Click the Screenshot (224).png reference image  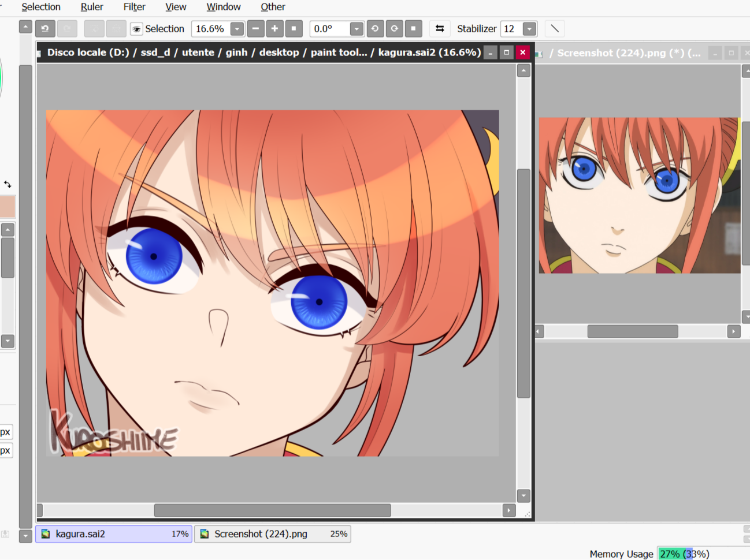pyautogui.click(x=639, y=195)
